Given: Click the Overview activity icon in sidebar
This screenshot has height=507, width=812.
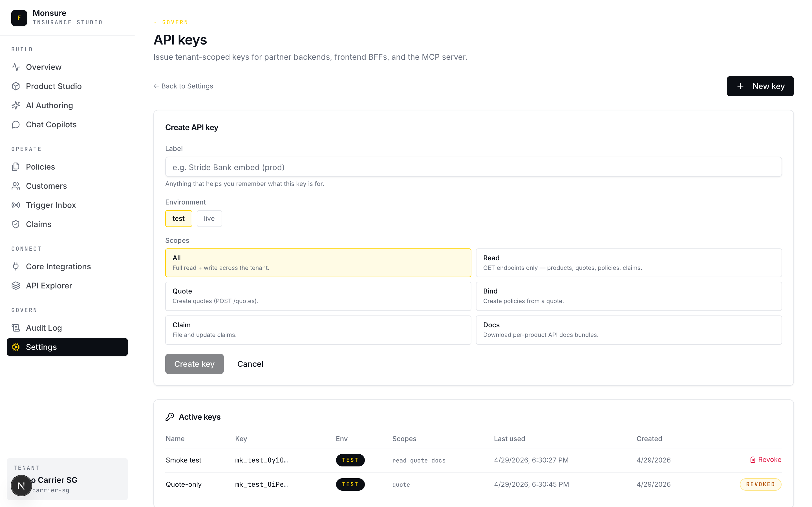Looking at the screenshot, I should (16, 67).
